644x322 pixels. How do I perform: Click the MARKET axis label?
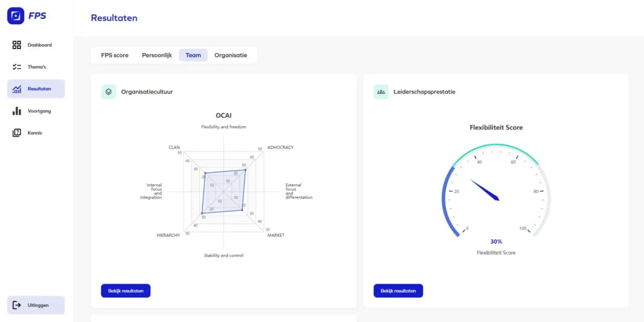276,235
